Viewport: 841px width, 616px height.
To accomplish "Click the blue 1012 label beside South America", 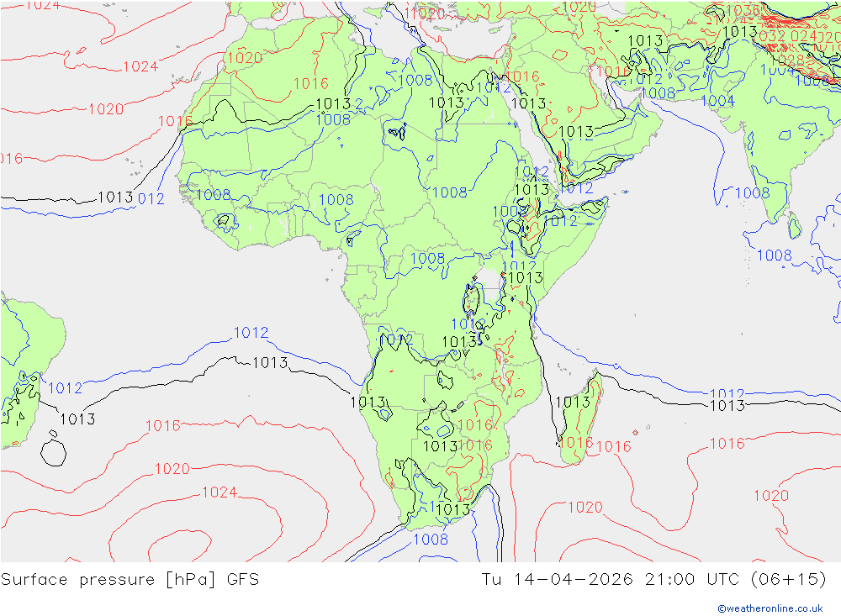I will pyautogui.click(x=65, y=388).
